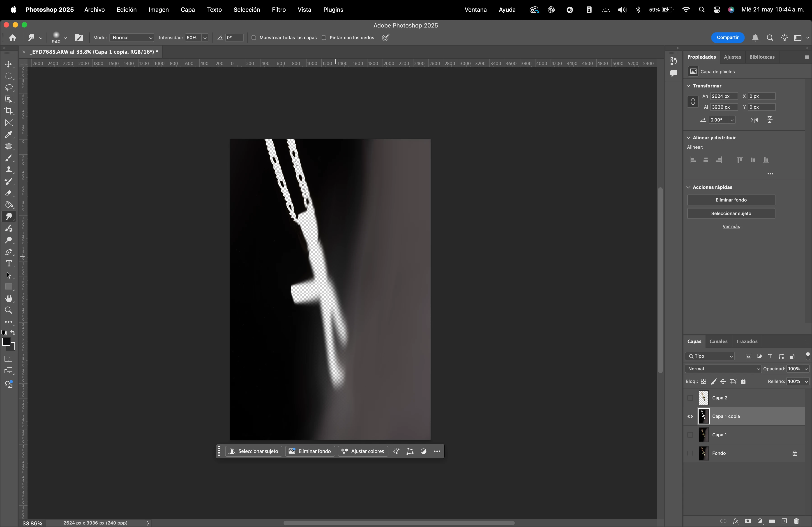Select the Clone Stamp tool
The image size is (812, 527).
pos(9,170)
